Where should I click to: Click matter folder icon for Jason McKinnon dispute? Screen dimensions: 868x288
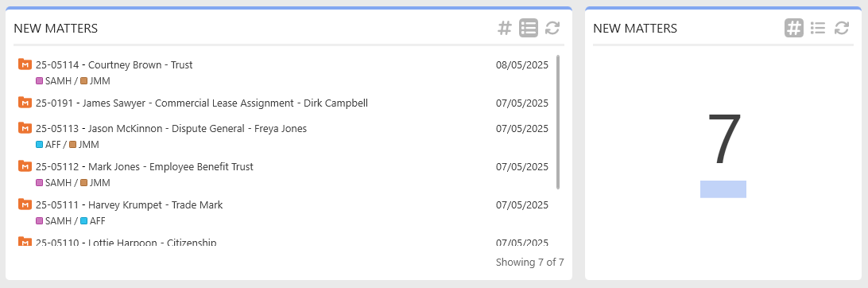click(x=25, y=128)
